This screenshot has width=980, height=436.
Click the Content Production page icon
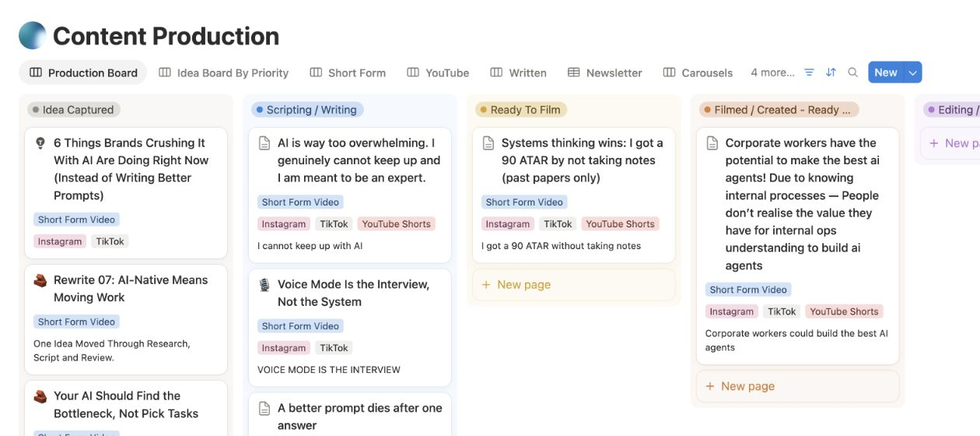tap(33, 36)
